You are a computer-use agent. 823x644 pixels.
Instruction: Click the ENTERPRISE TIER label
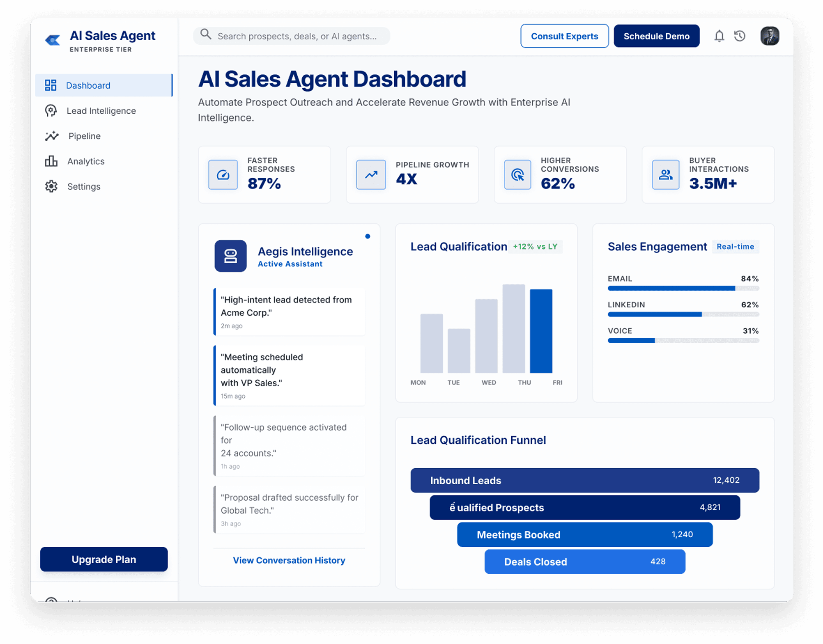coord(101,49)
